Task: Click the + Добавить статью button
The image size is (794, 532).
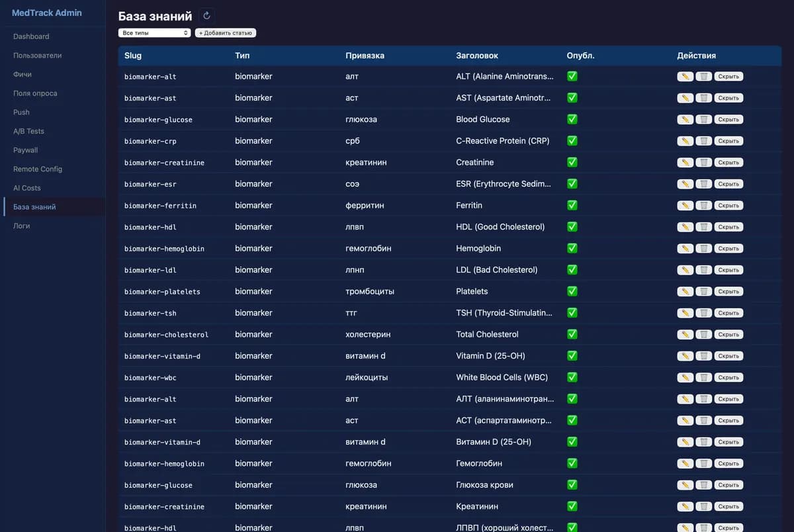Action: tap(225, 32)
